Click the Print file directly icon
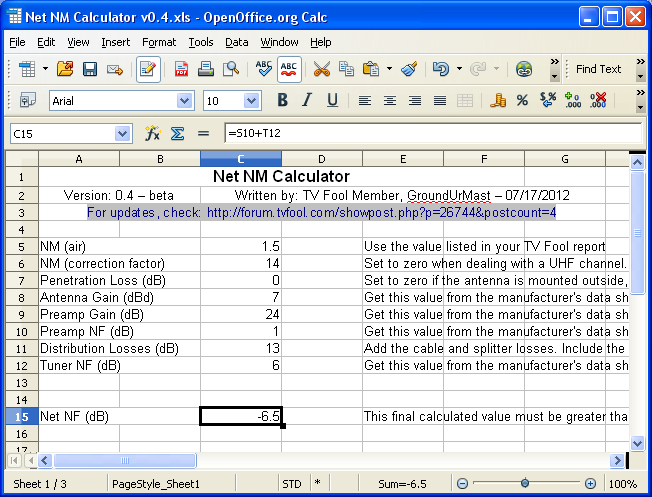This screenshot has width=652, height=497. 206,70
